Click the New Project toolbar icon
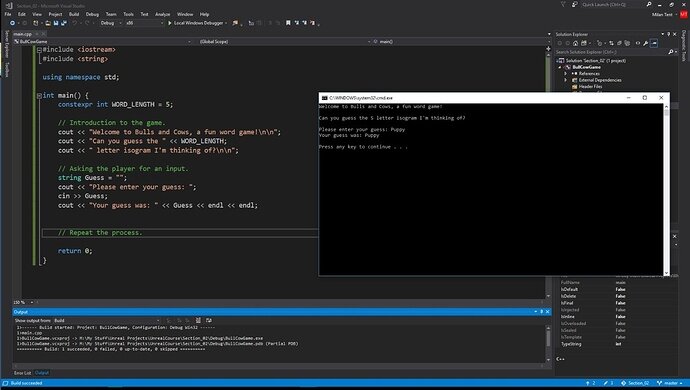Screen dimensions: 690x390 pos(36,23)
